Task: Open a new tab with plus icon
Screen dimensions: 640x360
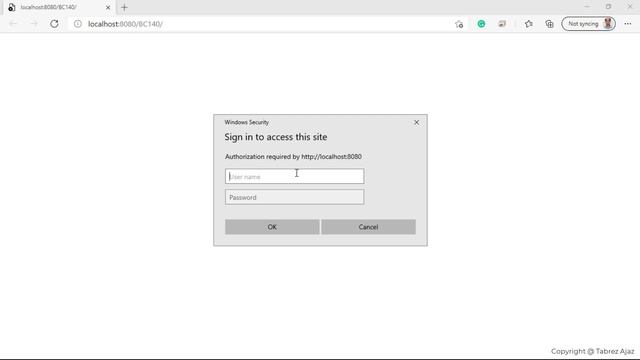Action: pos(124,7)
